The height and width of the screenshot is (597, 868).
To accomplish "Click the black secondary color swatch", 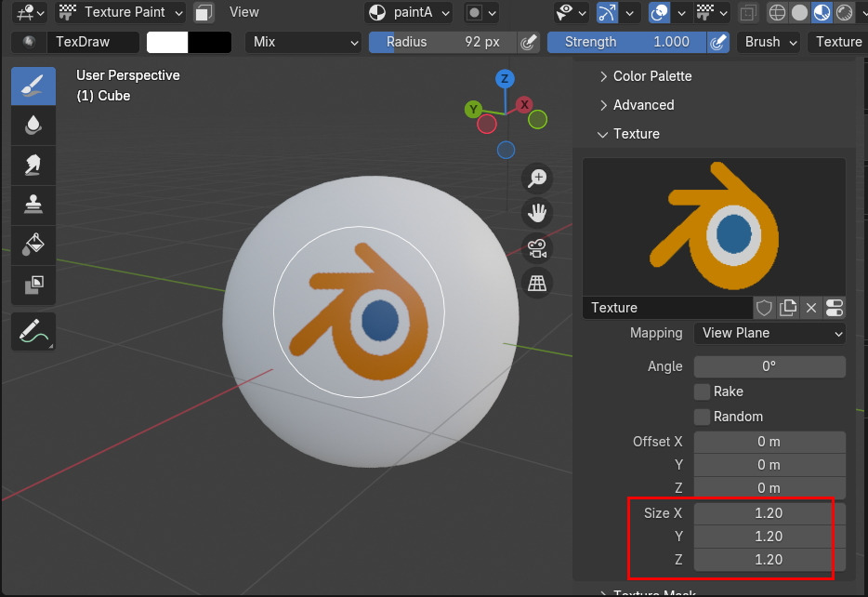I will pos(210,42).
